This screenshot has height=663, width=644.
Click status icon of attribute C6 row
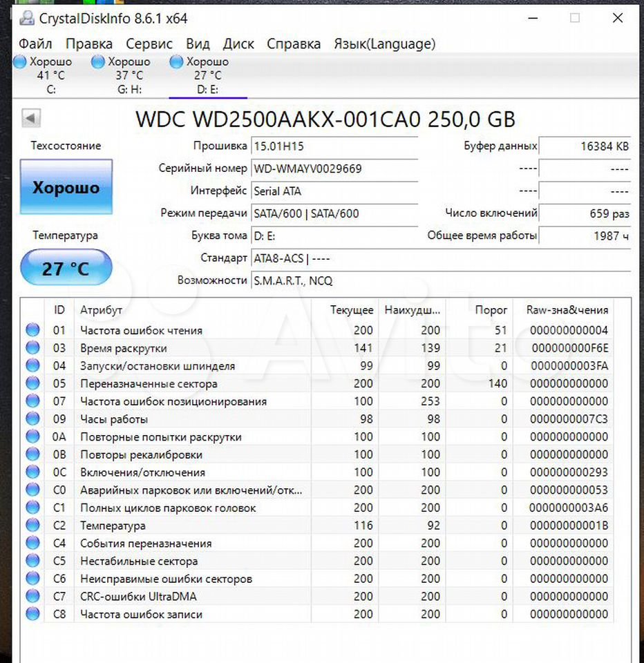[32, 579]
